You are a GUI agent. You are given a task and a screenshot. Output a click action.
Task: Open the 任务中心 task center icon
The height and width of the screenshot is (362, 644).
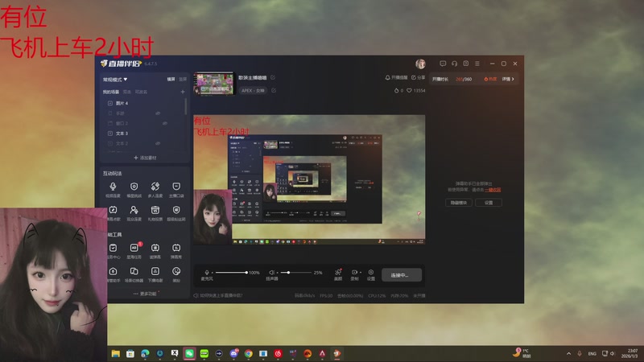click(x=113, y=248)
